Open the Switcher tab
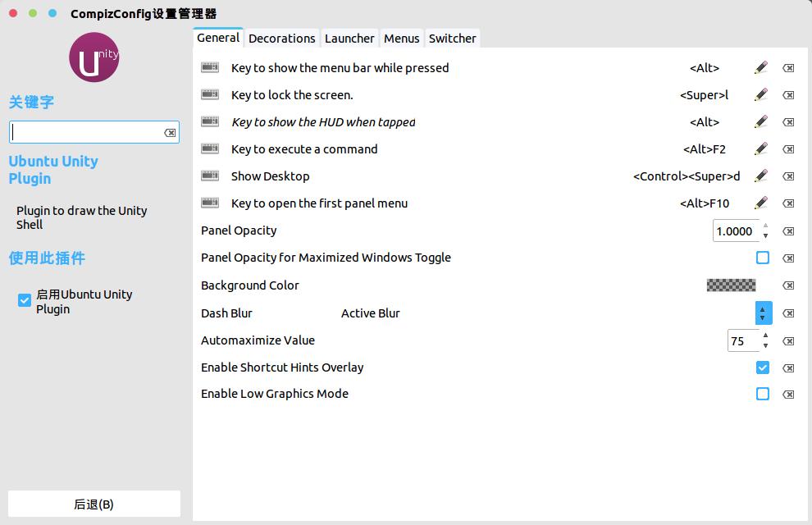Viewport: 812px width, 525px height. (452, 39)
